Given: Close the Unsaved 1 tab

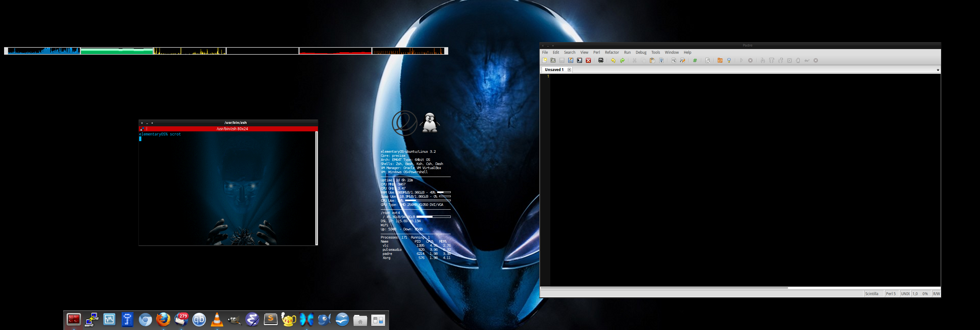Looking at the screenshot, I should click(569, 70).
